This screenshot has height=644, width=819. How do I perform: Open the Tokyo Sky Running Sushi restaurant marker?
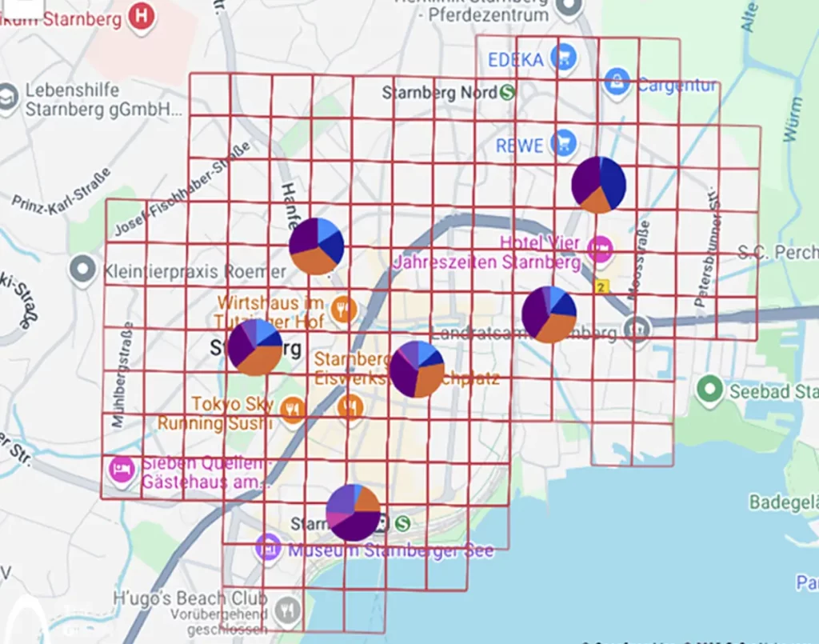pyautogui.click(x=292, y=410)
